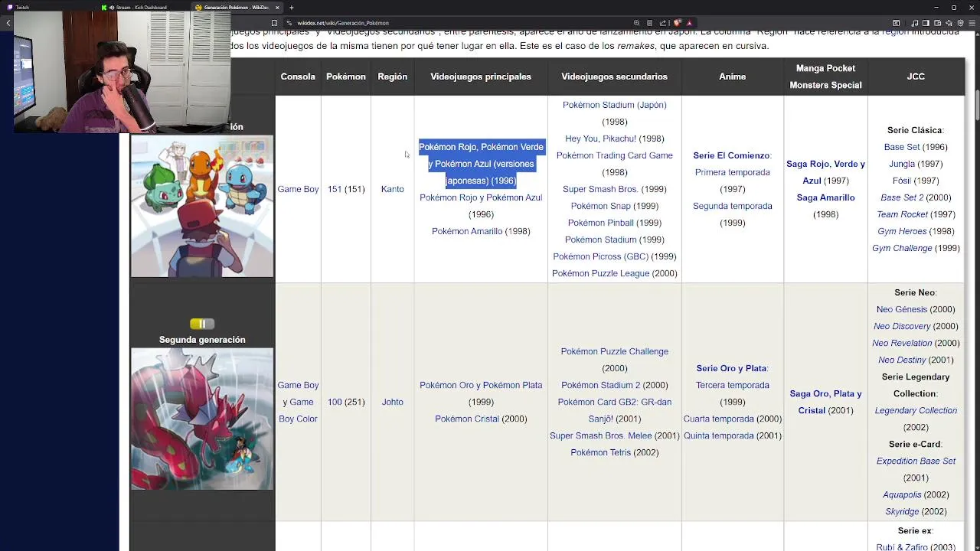Open the browser hamburger menu
Viewport: 980px width, 551px height.
[x=972, y=23]
